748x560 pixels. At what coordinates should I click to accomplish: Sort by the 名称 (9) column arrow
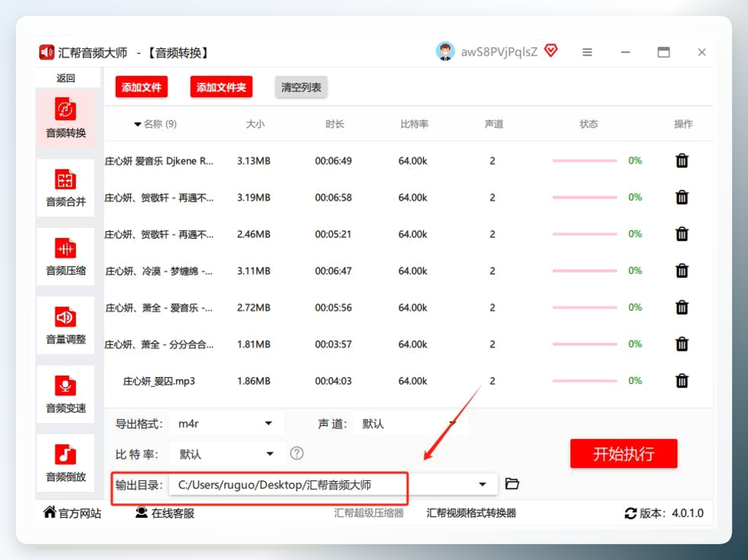pos(138,124)
